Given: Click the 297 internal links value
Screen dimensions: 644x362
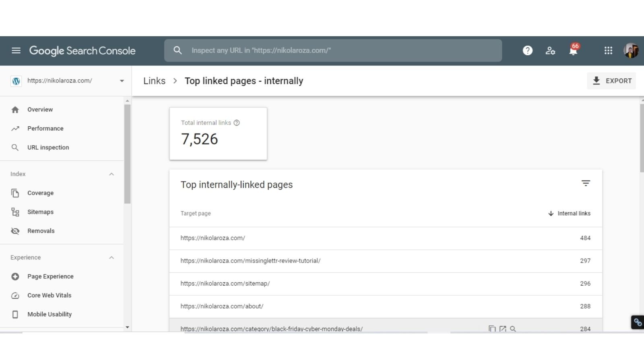Looking at the screenshot, I should tap(585, 261).
